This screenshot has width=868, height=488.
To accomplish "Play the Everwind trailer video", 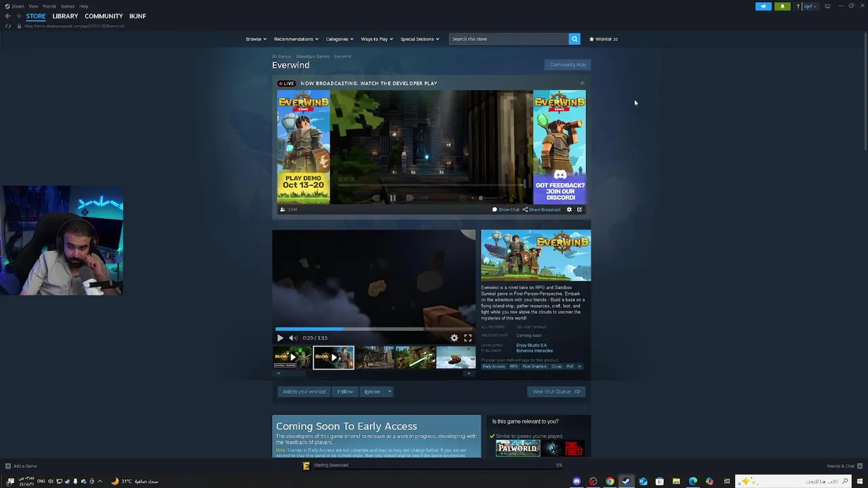I will pos(280,338).
